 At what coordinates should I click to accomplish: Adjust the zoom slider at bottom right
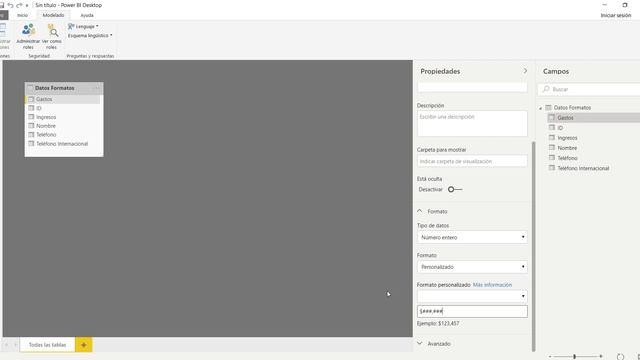click(575, 357)
